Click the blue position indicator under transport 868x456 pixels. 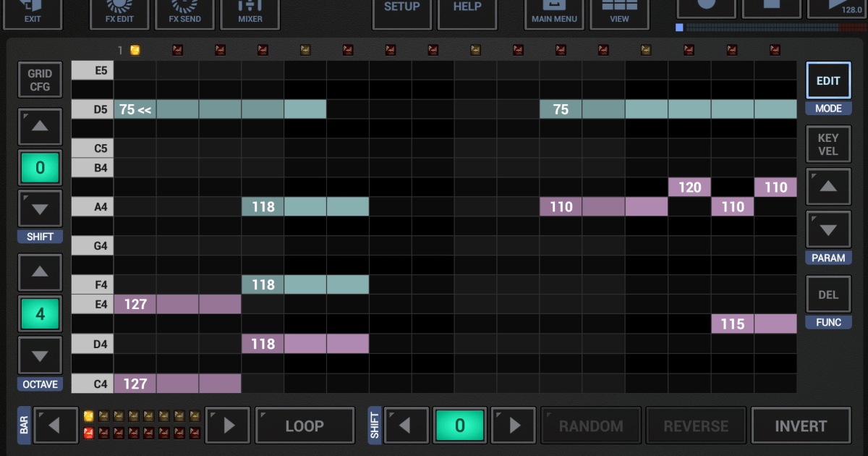tap(679, 28)
